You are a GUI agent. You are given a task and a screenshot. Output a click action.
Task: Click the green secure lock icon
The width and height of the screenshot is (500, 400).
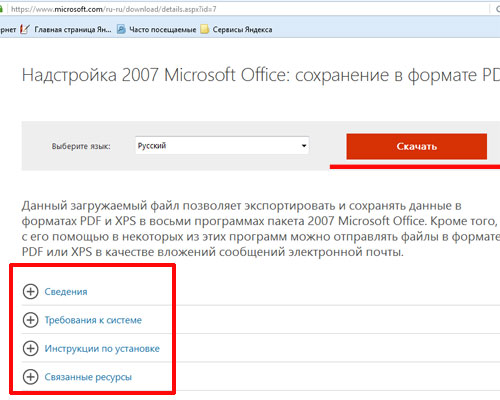1,9
